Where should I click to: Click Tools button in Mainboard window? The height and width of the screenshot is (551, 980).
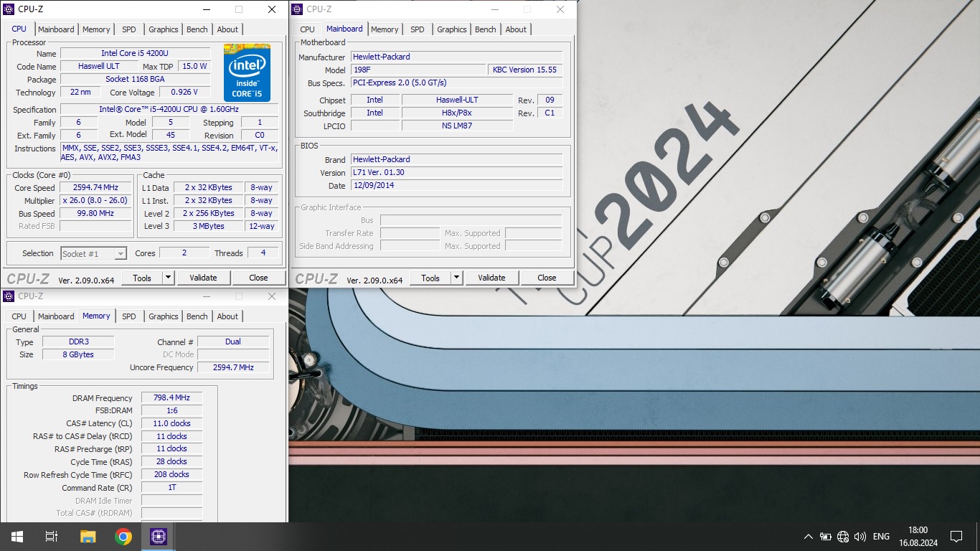[430, 278]
